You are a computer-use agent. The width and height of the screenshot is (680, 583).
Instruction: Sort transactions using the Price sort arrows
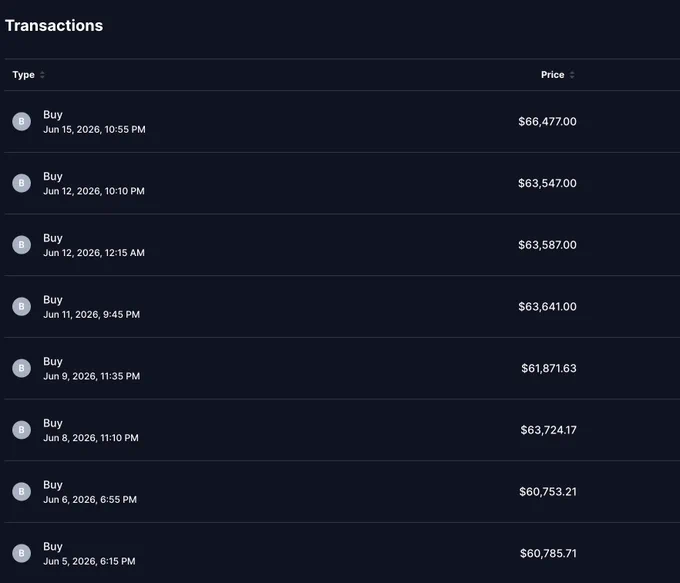[572, 75]
